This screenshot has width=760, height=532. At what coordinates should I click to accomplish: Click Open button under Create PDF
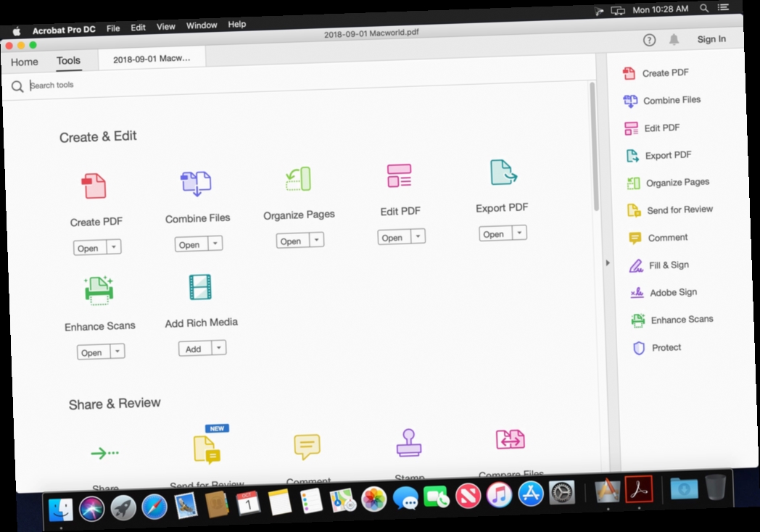click(91, 248)
